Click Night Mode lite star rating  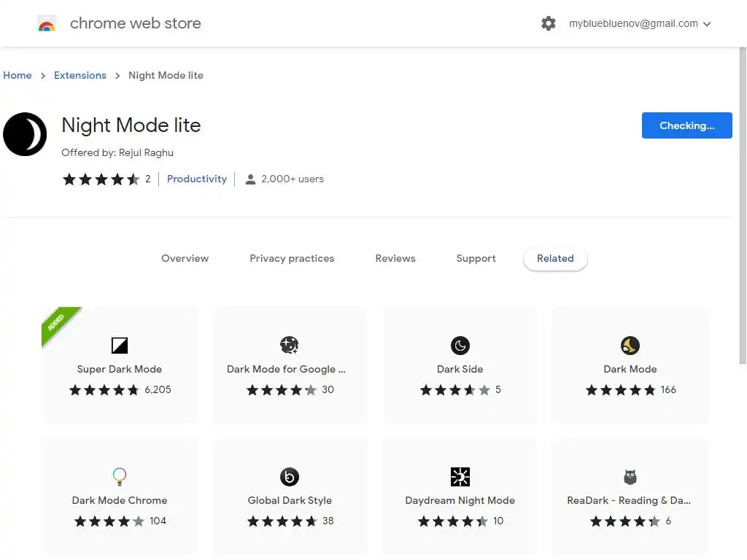tap(101, 179)
